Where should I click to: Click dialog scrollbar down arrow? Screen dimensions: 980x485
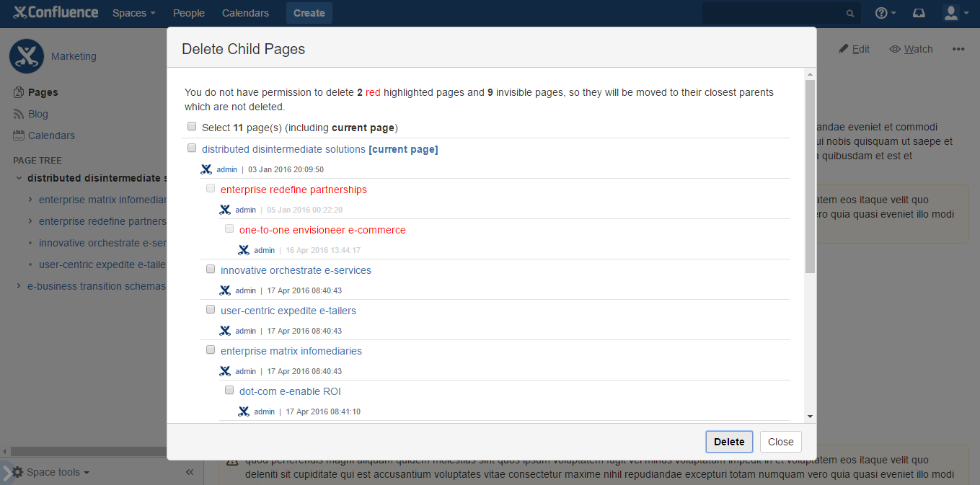pos(811,417)
